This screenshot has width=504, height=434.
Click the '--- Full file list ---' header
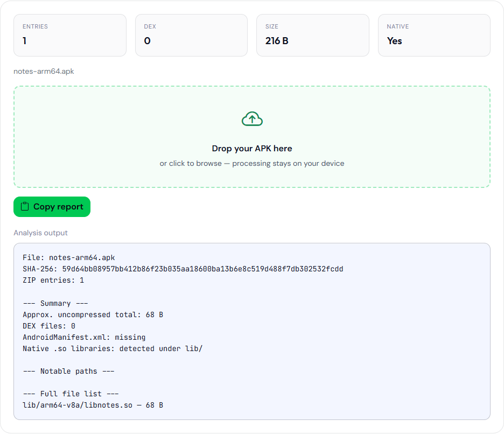coord(71,394)
